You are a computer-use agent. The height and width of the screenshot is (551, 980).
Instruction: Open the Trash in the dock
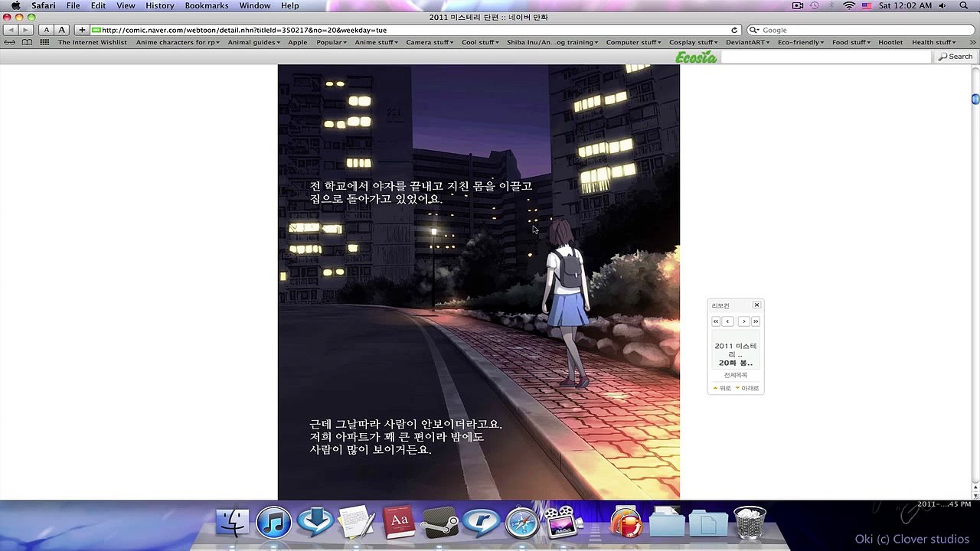click(x=750, y=523)
